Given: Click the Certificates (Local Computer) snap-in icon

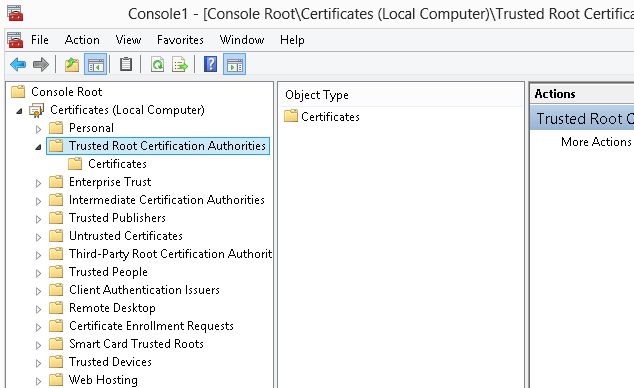Looking at the screenshot, I should click(x=37, y=110).
